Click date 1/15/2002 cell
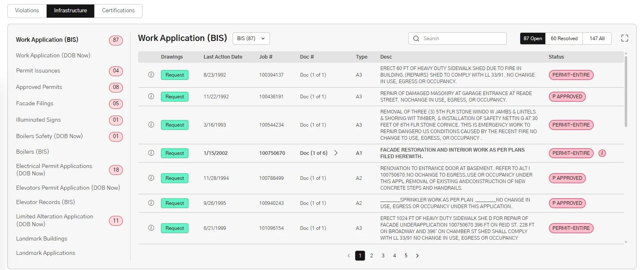This screenshot has height=270, width=644. 215,153
